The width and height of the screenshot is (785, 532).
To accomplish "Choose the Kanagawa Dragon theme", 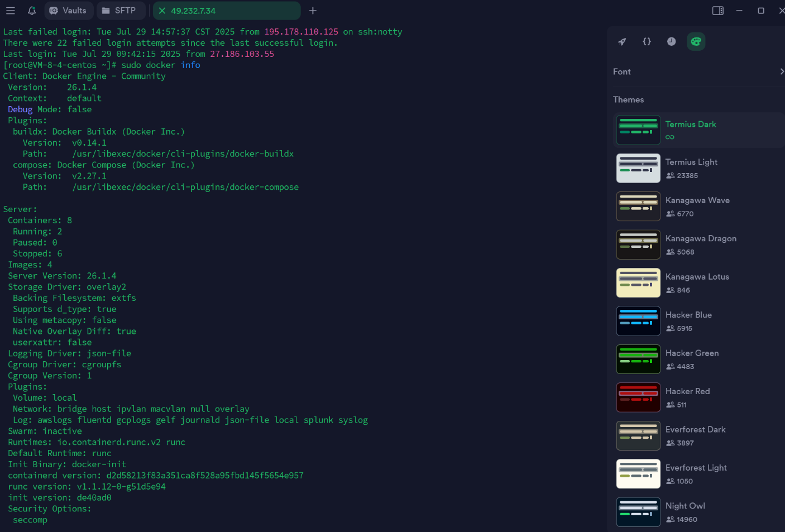I will coord(699,245).
